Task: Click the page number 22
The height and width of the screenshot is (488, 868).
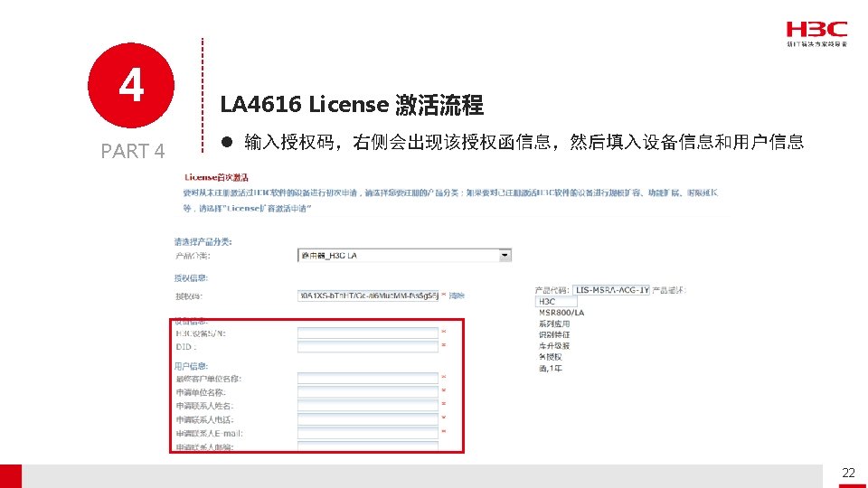Action: coord(848,473)
